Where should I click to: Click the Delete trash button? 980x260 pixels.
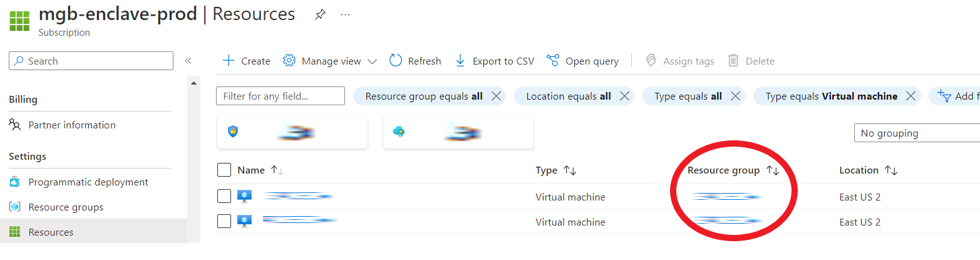tap(751, 61)
